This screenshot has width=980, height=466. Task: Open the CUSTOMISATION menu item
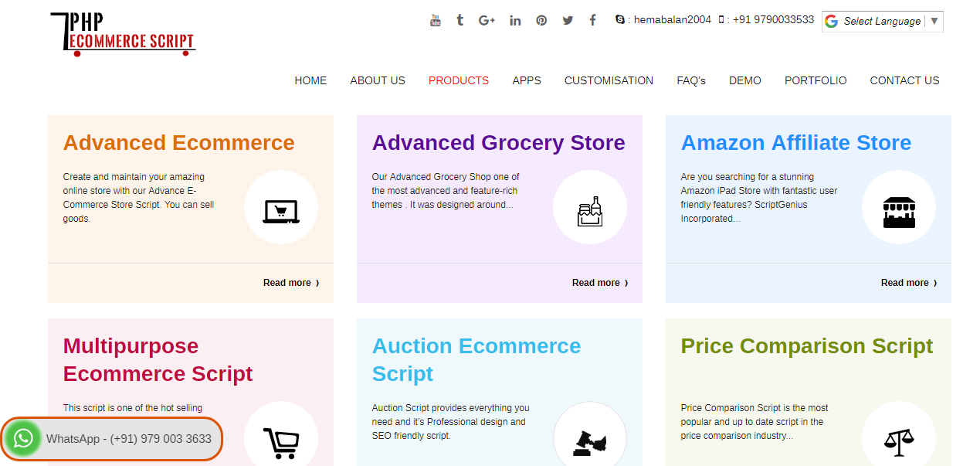pos(609,80)
